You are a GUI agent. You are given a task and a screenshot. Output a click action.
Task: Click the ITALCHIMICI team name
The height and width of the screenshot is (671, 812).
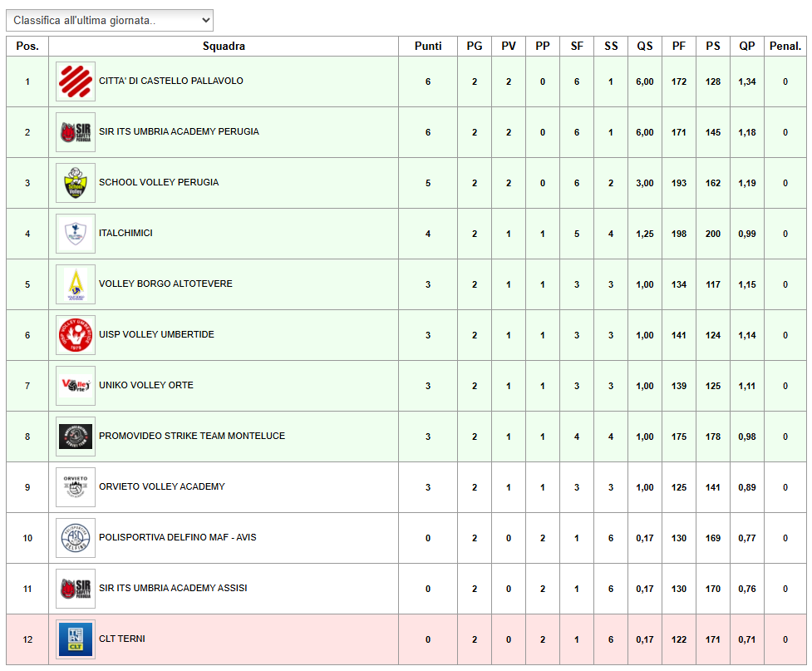125,234
